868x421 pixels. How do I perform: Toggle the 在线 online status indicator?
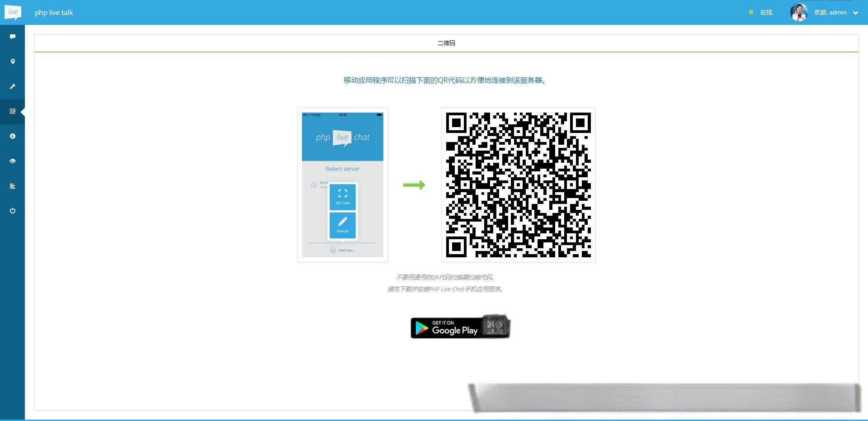click(x=760, y=12)
